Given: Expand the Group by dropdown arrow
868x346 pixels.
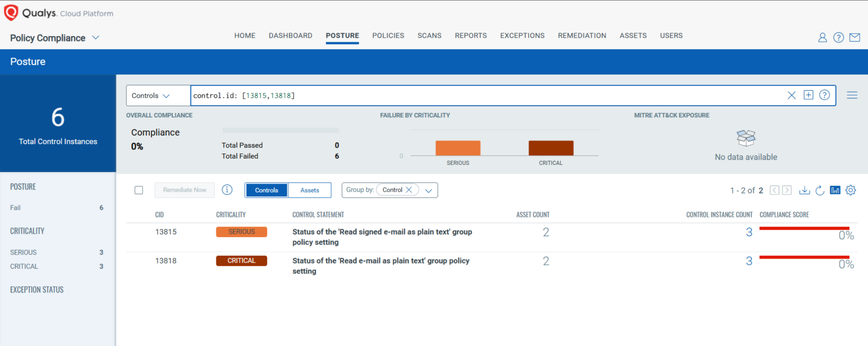Looking at the screenshot, I should tap(428, 190).
